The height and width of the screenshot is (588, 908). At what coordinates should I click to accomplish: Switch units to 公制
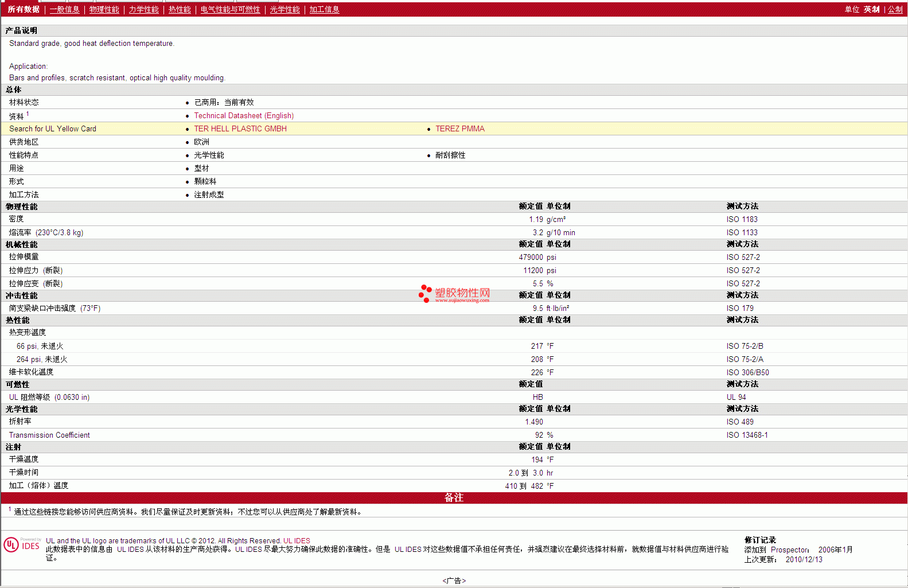(895, 9)
